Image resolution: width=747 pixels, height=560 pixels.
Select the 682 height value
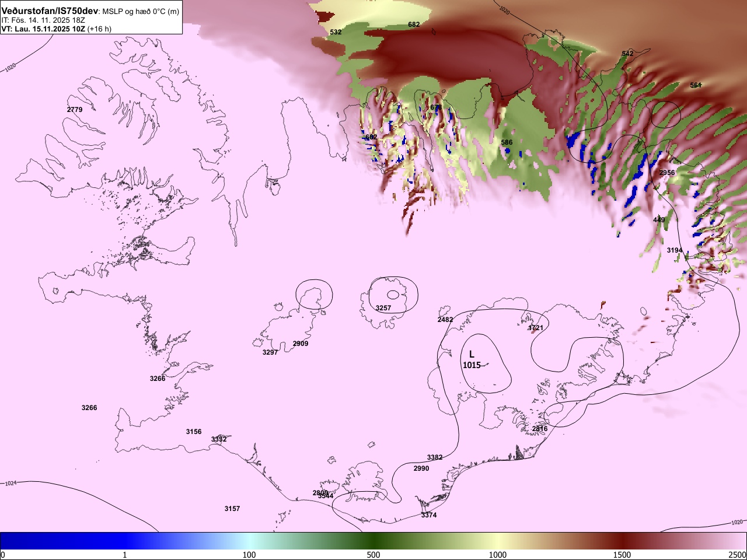414,24
